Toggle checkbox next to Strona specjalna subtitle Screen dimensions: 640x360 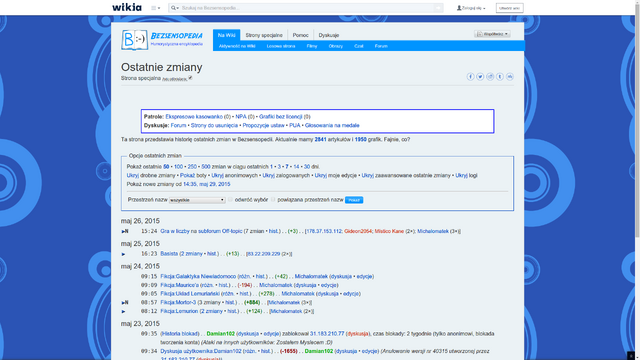[x=190, y=78]
